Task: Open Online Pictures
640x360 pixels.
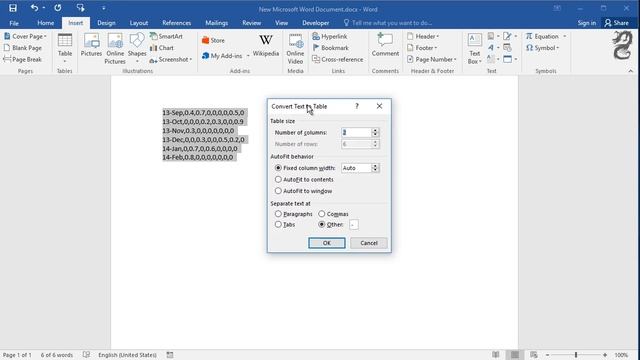Action: [x=115, y=48]
